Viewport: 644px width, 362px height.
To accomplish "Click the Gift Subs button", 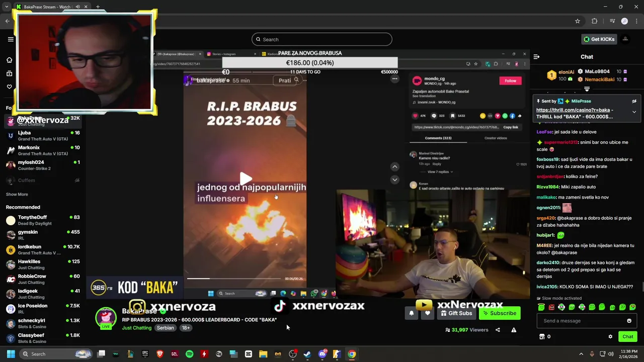I will tap(456, 313).
